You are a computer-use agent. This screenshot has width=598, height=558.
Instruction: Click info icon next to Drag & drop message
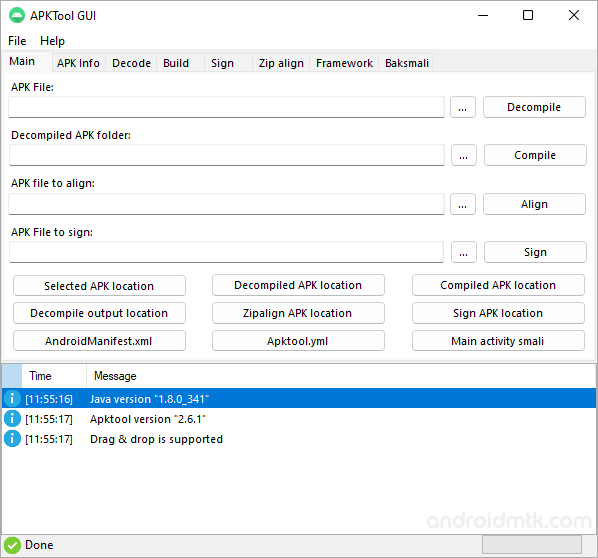(x=12, y=439)
